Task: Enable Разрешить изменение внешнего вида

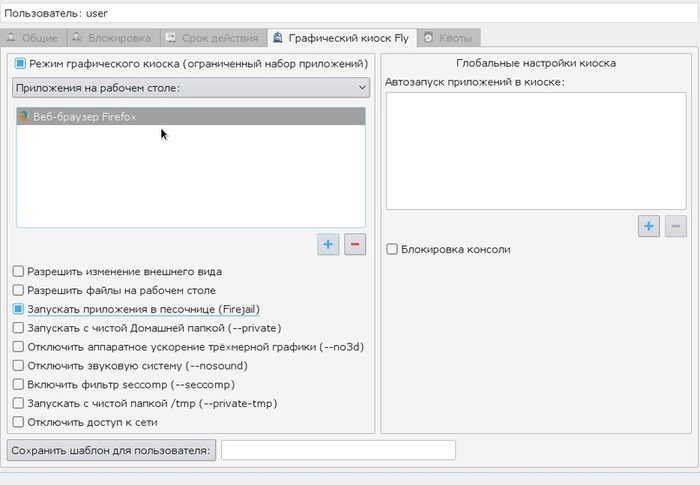Action: [18, 271]
